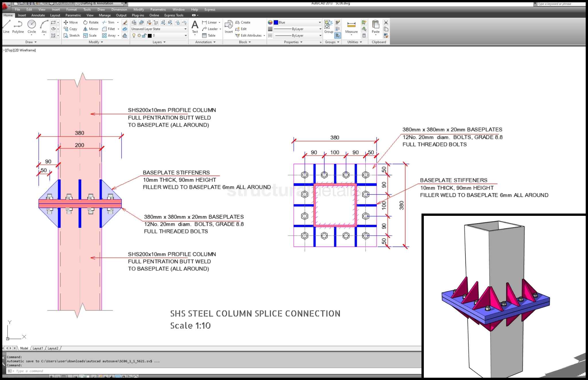Switch to the Annotate ribbon tab
Screen dimensions: 588x380
point(38,15)
